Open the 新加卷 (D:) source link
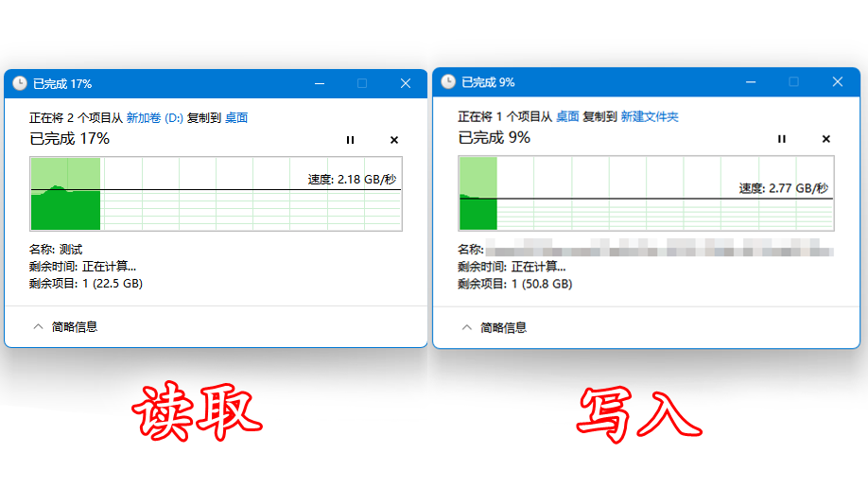Screen dimensions: 868x488 [x=154, y=118]
